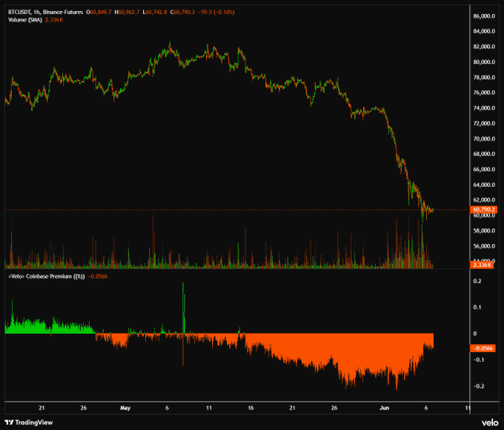This screenshot has height=430, width=504.
Task: Click the velo logo
Action: (489, 423)
